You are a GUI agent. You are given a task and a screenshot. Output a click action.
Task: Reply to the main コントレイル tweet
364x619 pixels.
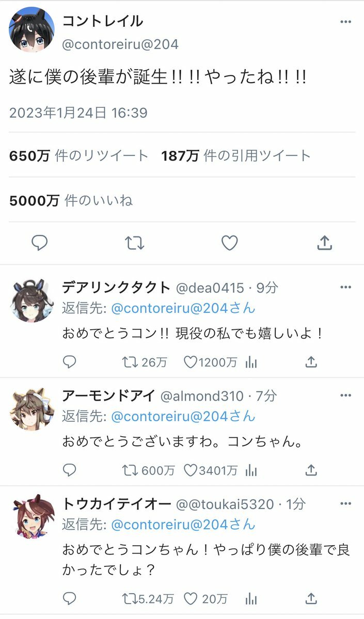39,243
